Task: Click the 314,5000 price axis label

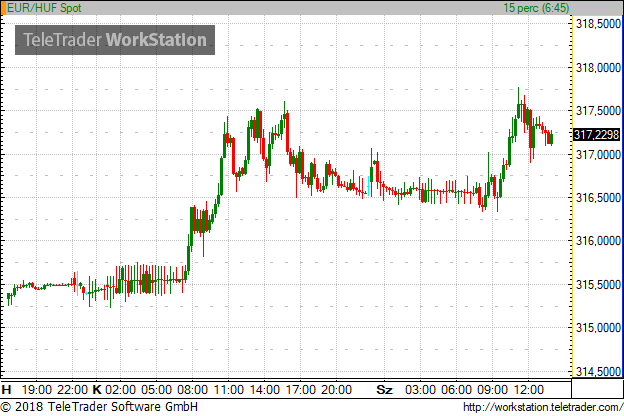Action: (598, 371)
